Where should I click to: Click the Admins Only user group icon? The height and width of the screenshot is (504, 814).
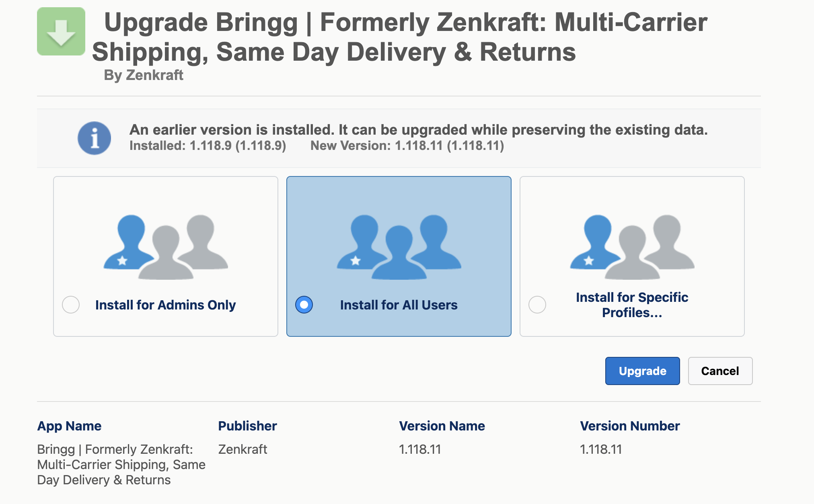[x=166, y=247]
